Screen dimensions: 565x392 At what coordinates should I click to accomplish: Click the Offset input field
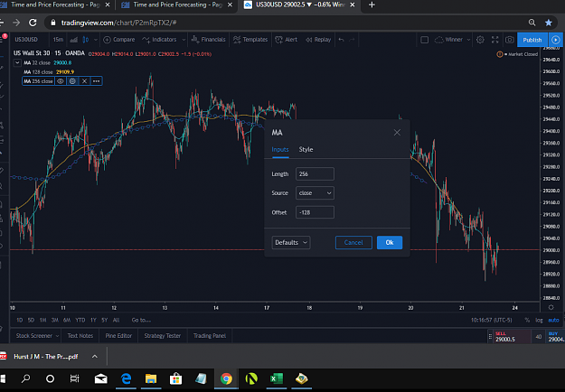pos(315,212)
